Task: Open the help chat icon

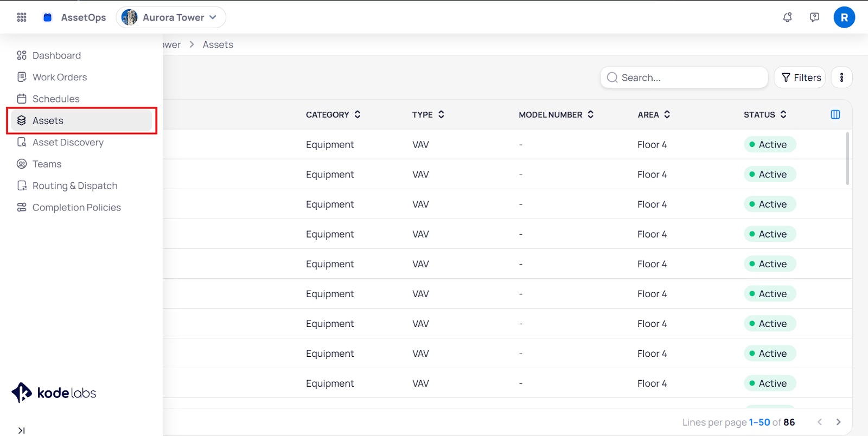Action: pyautogui.click(x=814, y=17)
